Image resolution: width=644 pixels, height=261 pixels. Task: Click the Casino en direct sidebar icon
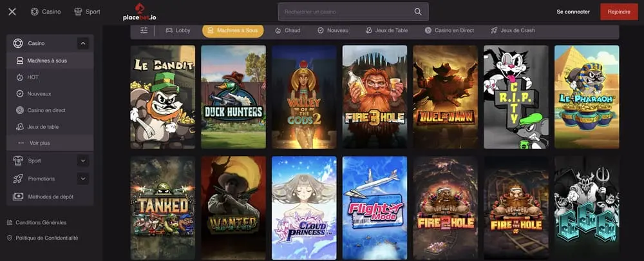click(x=19, y=110)
